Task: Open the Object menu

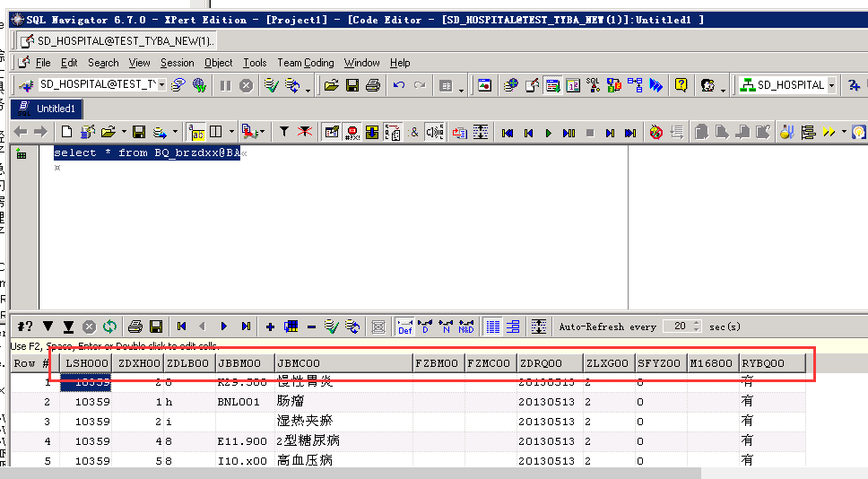Action: pyautogui.click(x=218, y=63)
